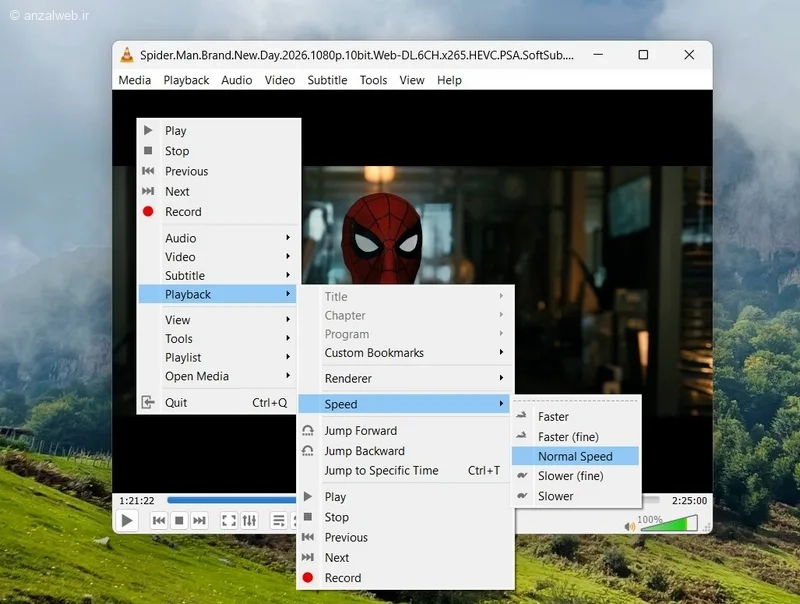The width and height of the screenshot is (800, 604).
Task: Open the Playback menu in menu bar
Action: 186,80
